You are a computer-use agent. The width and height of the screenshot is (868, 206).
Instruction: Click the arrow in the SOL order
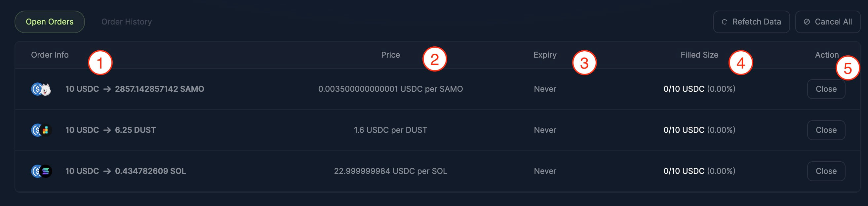coord(107,171)
